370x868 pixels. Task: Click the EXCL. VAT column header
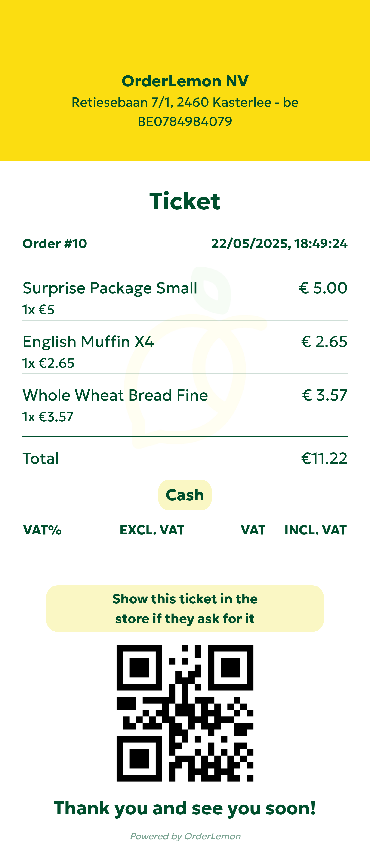[152, 530]
